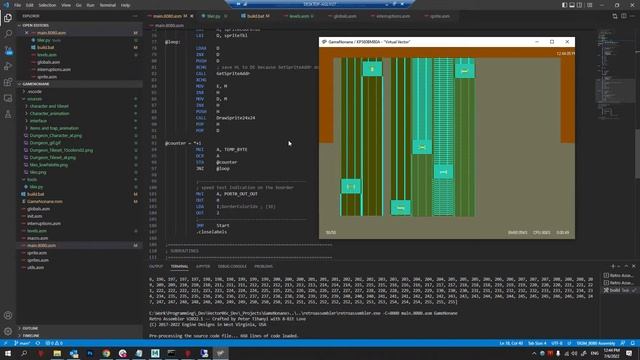Open Chrome from the taskbar
Image resolution: width=640 pixels, height=360 pixels.
(x=106, y=353)
